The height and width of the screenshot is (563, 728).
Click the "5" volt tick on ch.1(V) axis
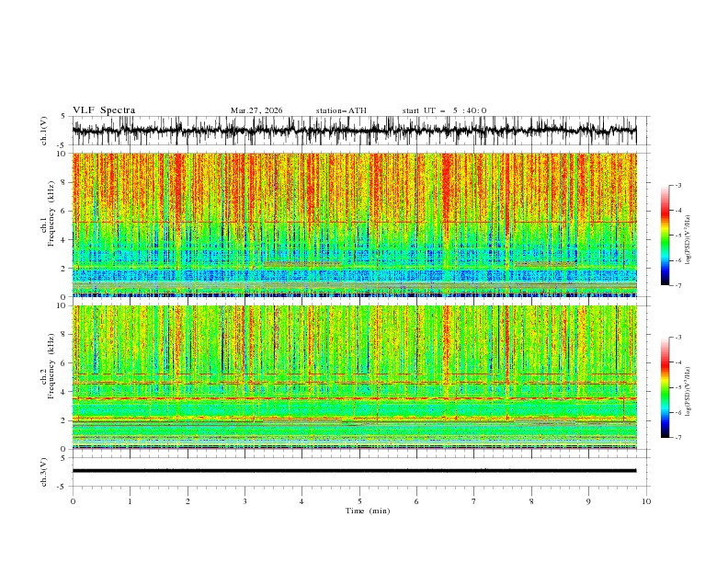coord(63,116)
